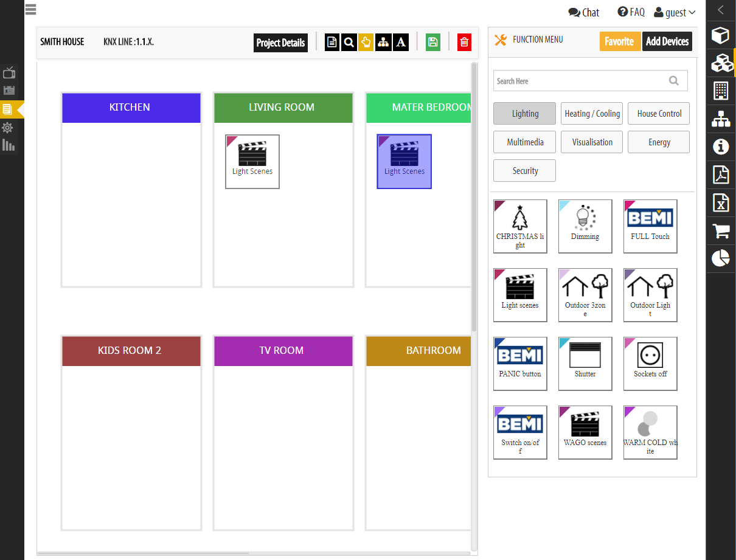
Task: Select the Excel export icon
Action: (721, 202)
